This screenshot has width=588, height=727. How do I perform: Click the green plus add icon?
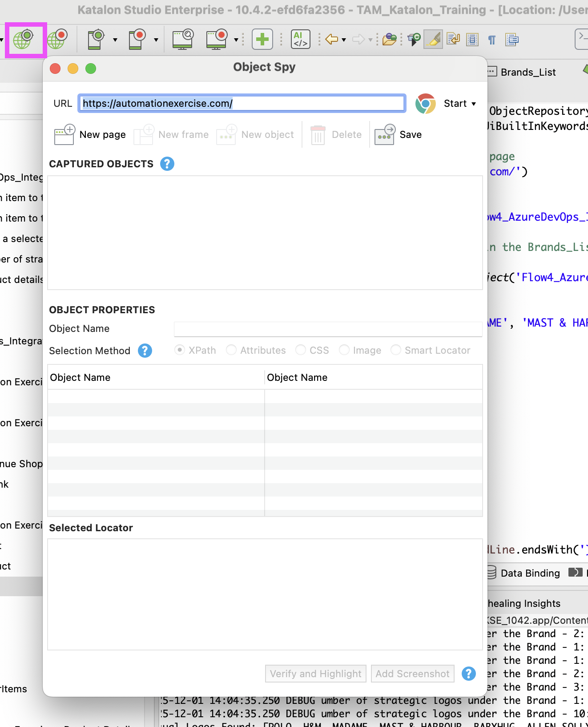pyautogui.click(x=262, y=40)
